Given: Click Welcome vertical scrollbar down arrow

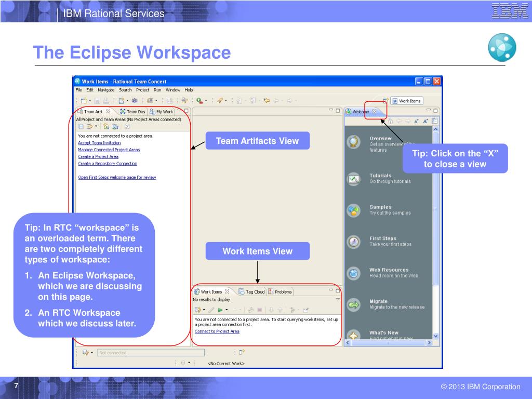Looking at the screenshot, I should (x=436, y=336).
